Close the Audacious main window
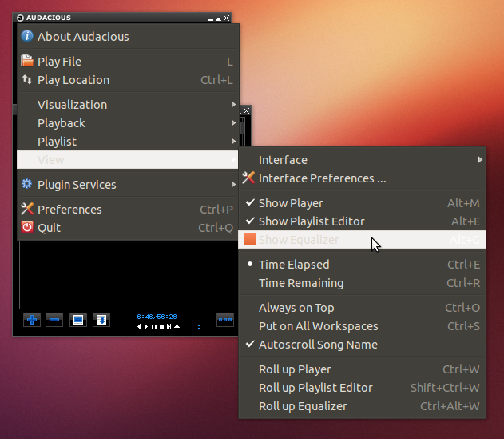Viewport: 504px width, 439px height. tap(227, 18)
